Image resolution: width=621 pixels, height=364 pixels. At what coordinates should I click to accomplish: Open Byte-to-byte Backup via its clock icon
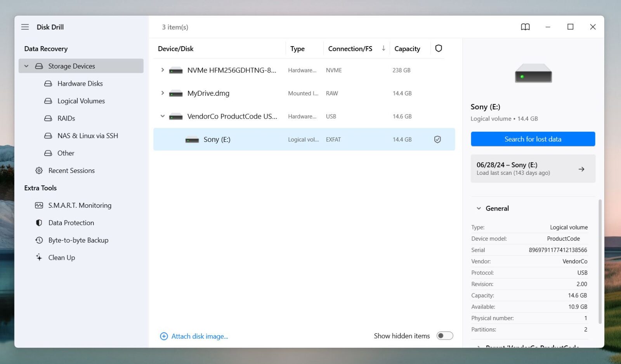[39, 240]
